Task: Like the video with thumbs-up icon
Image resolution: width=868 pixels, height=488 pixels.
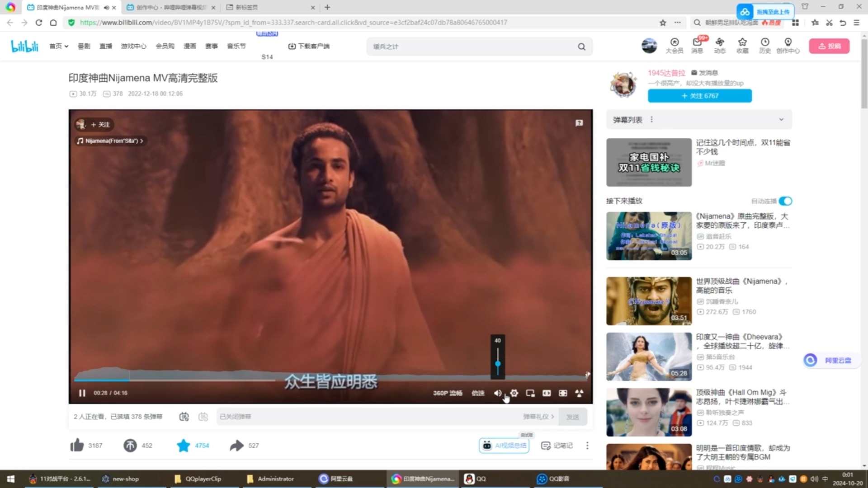Action: 77,446
